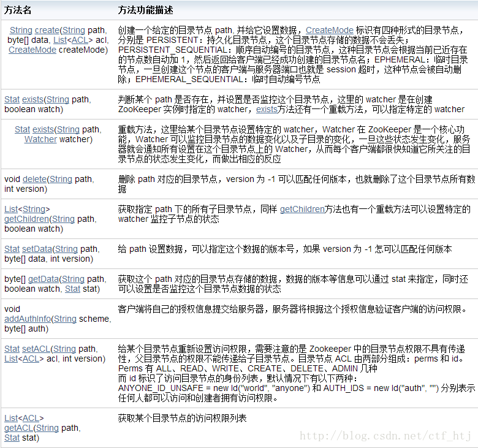Viewport: 478px width, 448px height.
Task: Click PERSISTENT_SEQUENTIAL text in create description
Action: click(173, 50)
